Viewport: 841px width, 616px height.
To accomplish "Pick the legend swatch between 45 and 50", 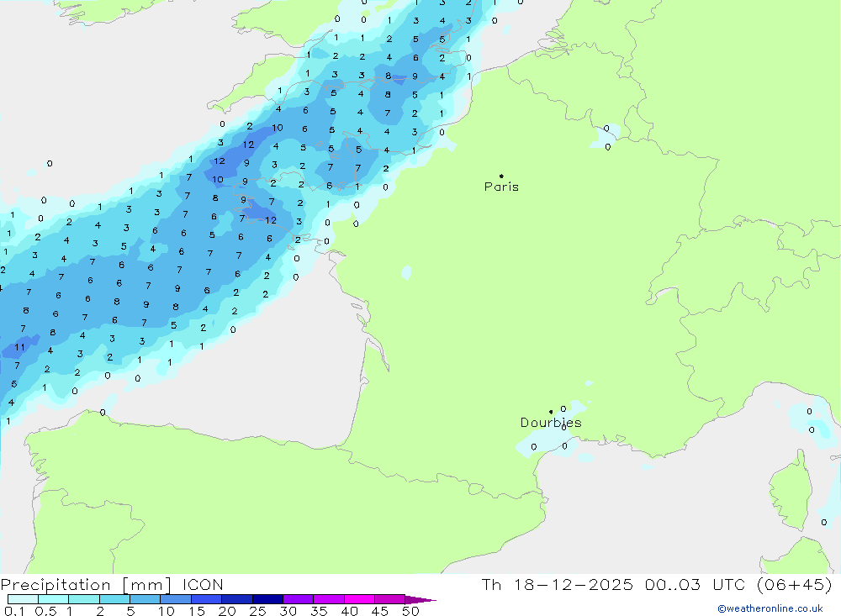I will [x=390, y=599].
